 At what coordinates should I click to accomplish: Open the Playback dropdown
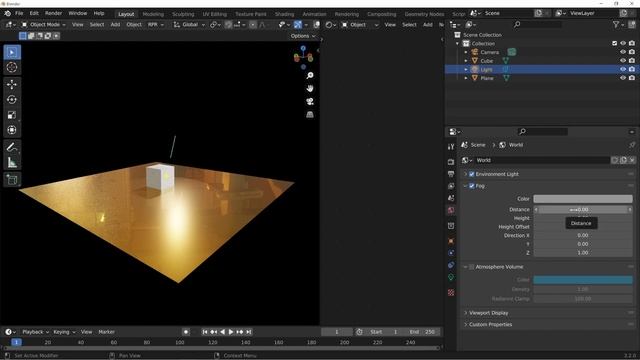coord(35,332)
